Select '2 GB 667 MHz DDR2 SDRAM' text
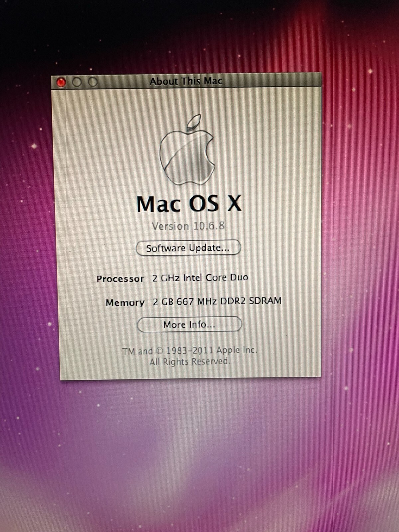The image size is (399, 532). pyautogui.click(x=217, y=301)
